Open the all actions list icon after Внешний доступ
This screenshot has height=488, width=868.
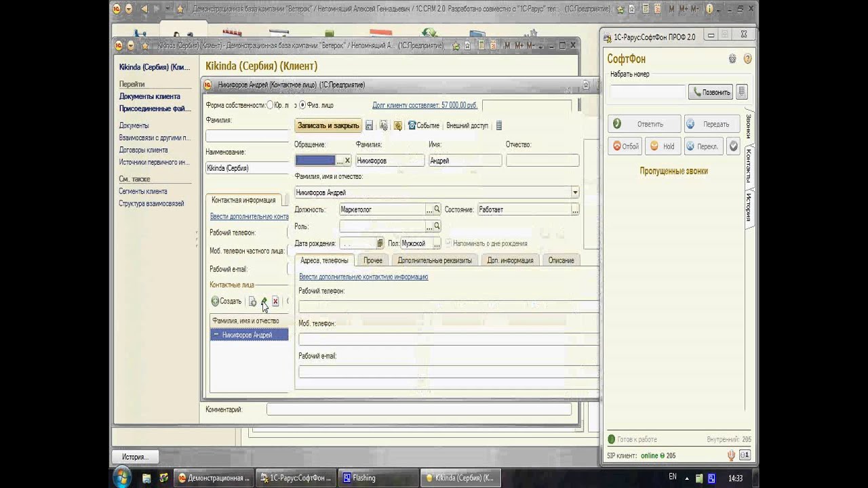[499, 125]
